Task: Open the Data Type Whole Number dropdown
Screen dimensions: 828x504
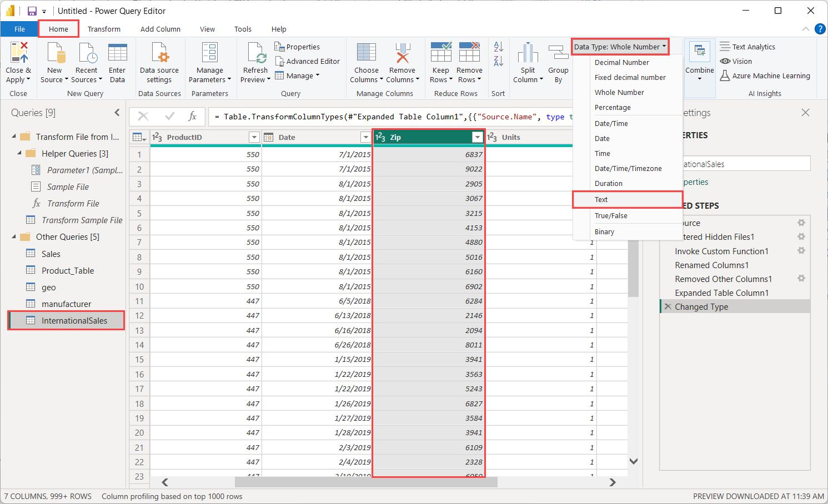Action: 620,47
